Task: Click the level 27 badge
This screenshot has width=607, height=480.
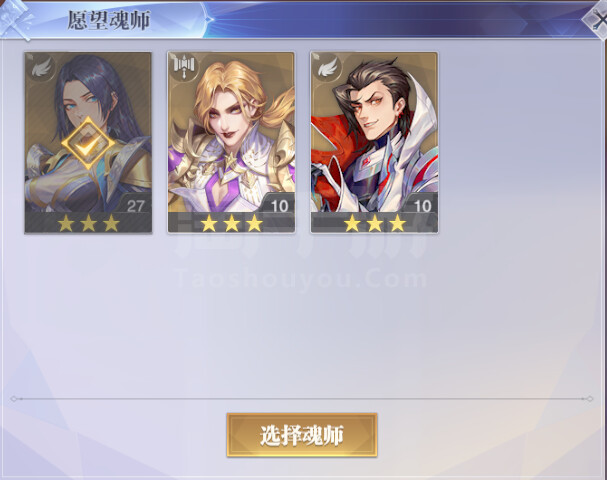Action: (x=134, y=205)
